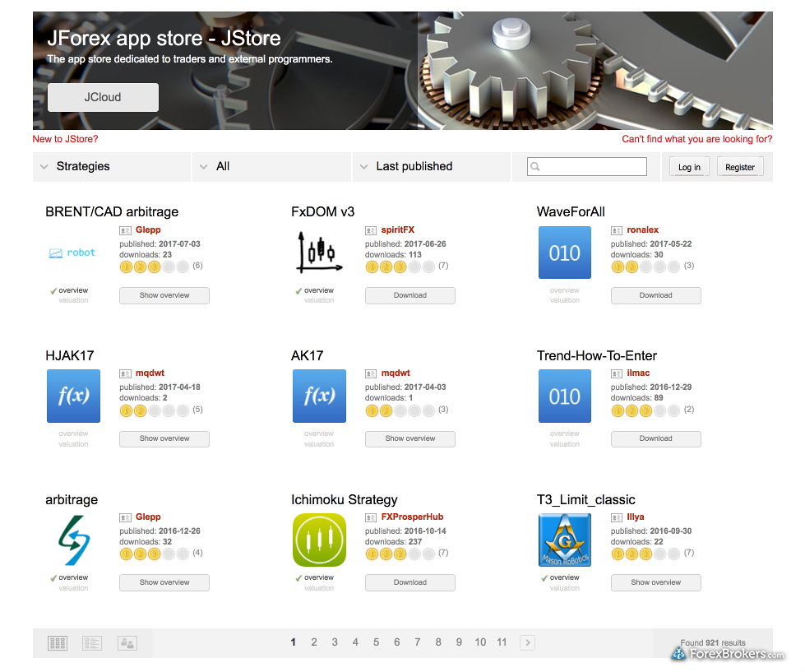Open the Ichimoku Strategy green candlestick icon
Screen dimensions: 805x672
pos(319,540)
